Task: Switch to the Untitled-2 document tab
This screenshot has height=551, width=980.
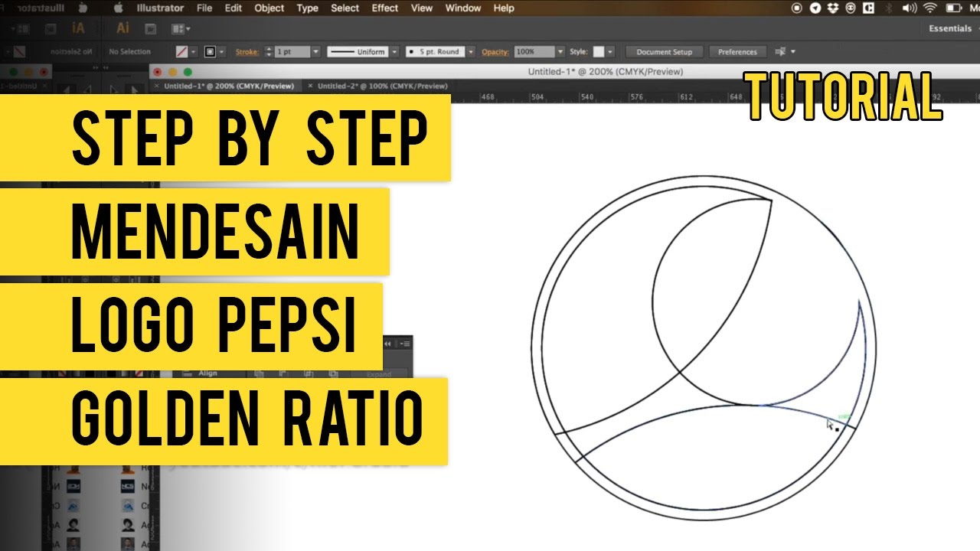Action: tap(382, 86)
